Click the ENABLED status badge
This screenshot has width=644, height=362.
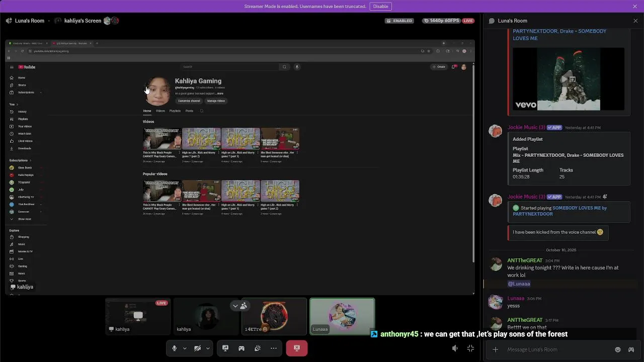[x=399, y=21]
